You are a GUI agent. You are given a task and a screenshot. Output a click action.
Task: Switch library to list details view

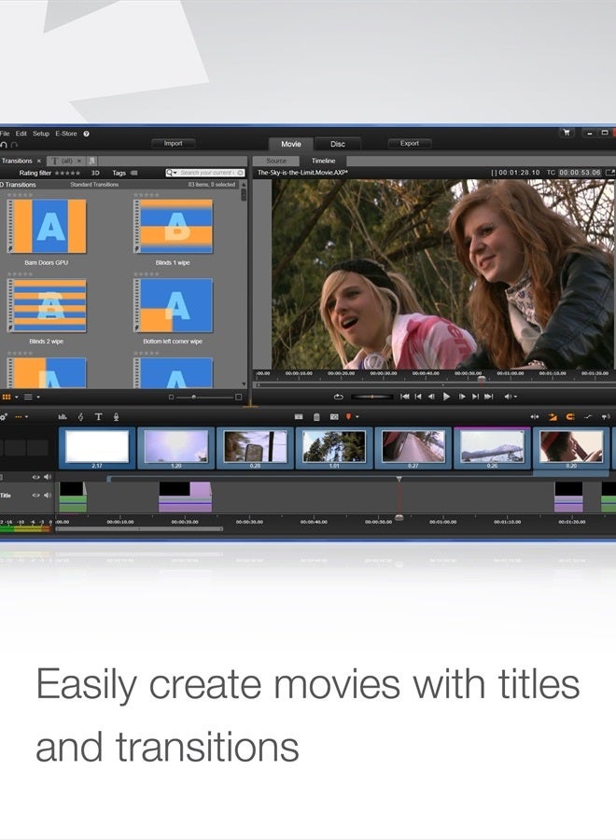point(28,397)
